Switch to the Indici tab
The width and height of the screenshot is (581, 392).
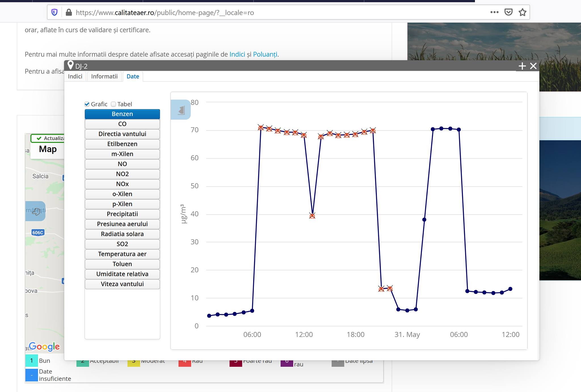tap(75, 76)
